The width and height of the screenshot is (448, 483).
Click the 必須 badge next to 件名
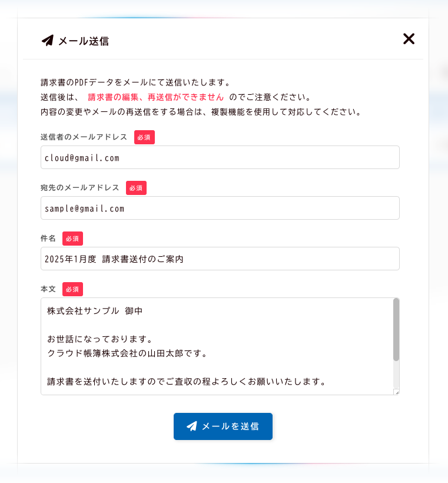pyautogui.click(x=72, y=239)
